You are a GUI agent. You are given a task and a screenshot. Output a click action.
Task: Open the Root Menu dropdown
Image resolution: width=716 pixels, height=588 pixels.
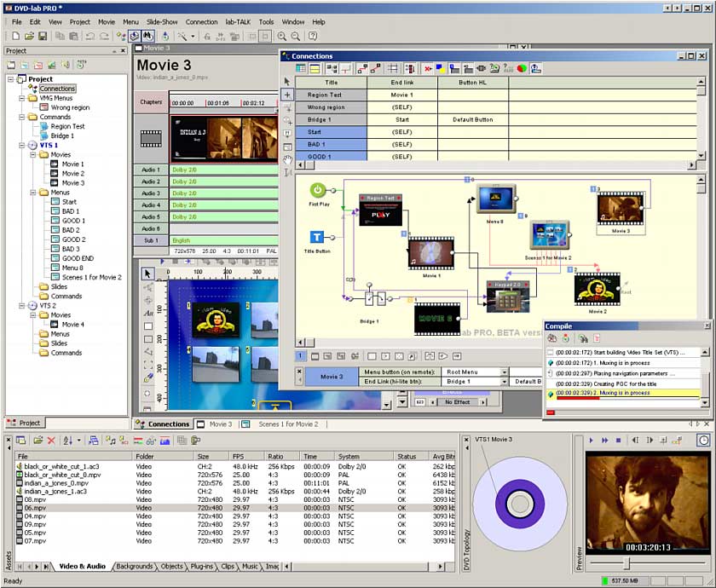click(x=504, y=372)
